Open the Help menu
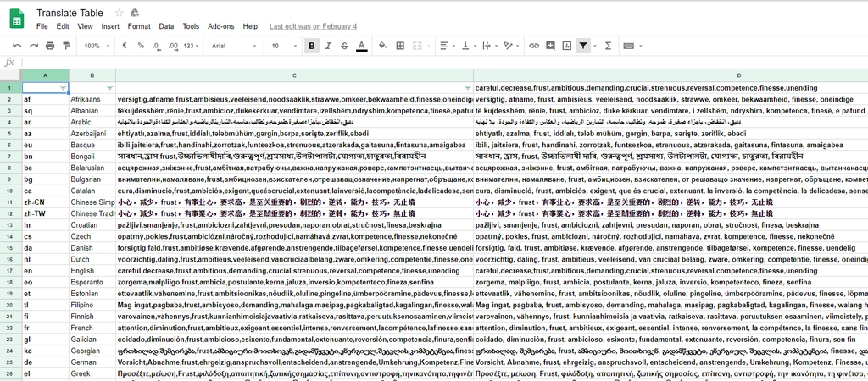 point(250,26)
